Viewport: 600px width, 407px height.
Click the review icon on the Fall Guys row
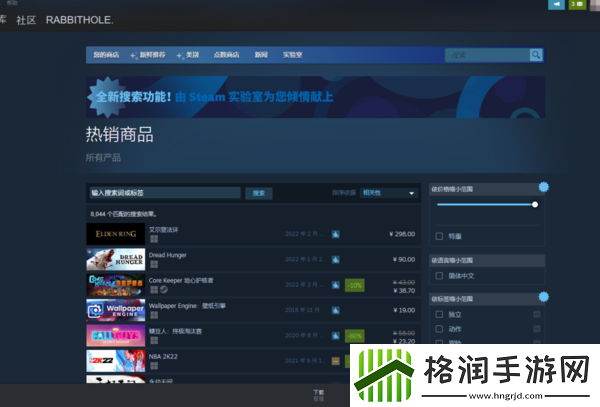tap(336, 335)
